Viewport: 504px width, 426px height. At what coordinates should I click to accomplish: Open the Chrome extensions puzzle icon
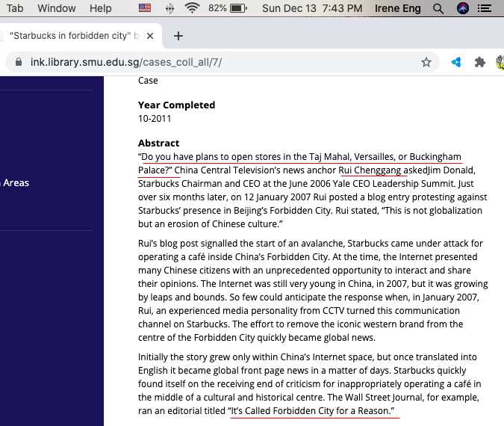[x=480, y=63]
